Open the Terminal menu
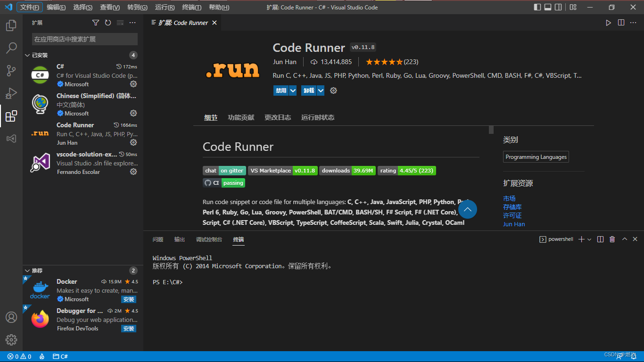Screen dimensions: 644x362 [x=191, y=7]
